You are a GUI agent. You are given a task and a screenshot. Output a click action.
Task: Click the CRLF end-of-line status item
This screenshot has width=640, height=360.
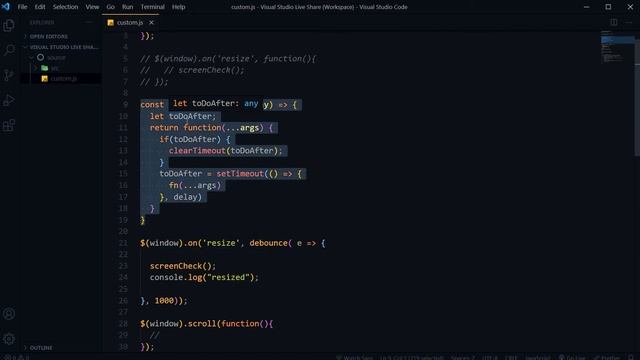[511, 358]
